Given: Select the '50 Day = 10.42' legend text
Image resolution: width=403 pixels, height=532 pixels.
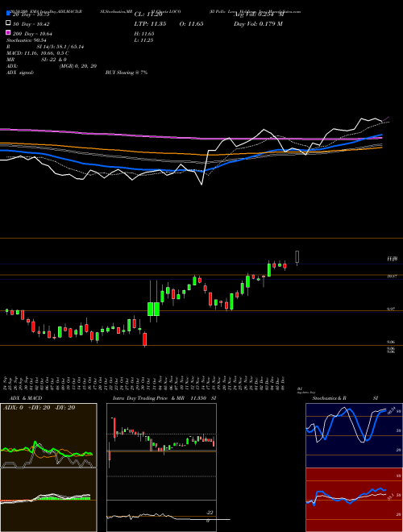Looking at the screenshot, I should [31, 24].
